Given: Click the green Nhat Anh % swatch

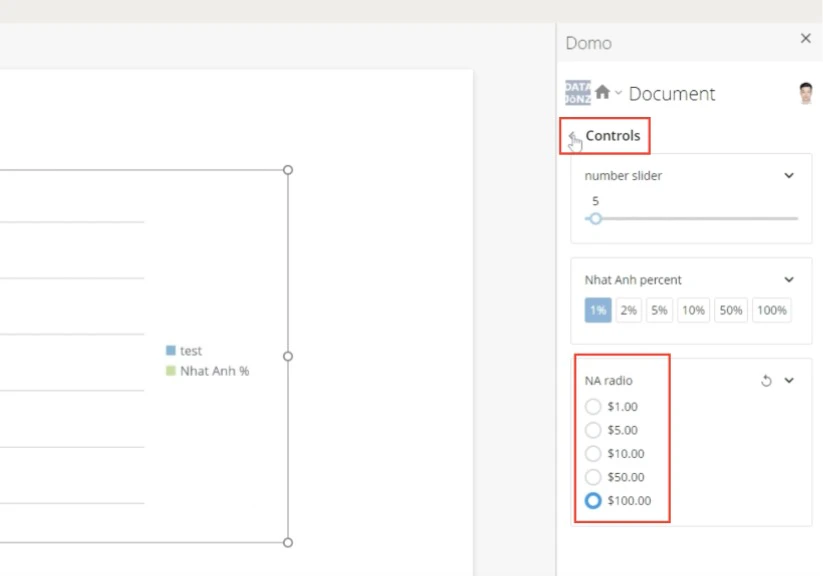Looking at the screenshot, I should pyautogui.click(x=171, y=371).
